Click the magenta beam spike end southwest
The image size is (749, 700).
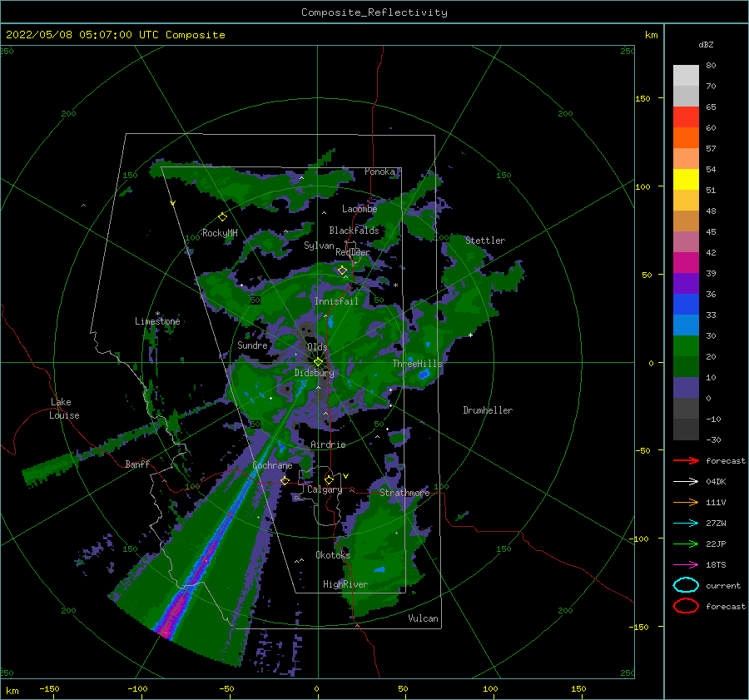pos(166,632)
